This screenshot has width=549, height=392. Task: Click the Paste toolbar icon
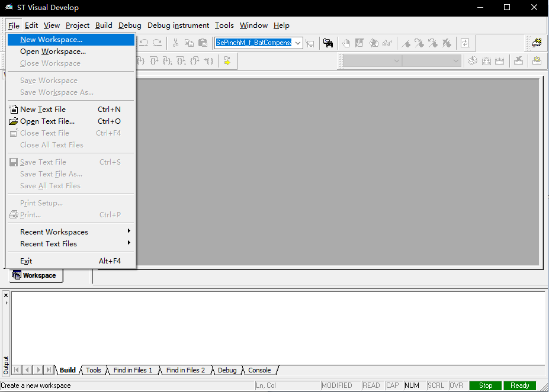click(203, 43)
